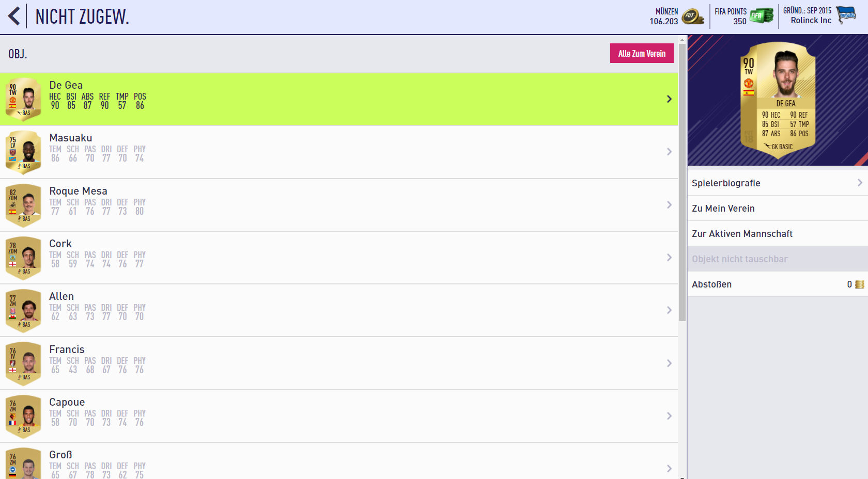Select the De Gea player card thumbnail
This screenshot has width=868, height=479.
[23, 100]
